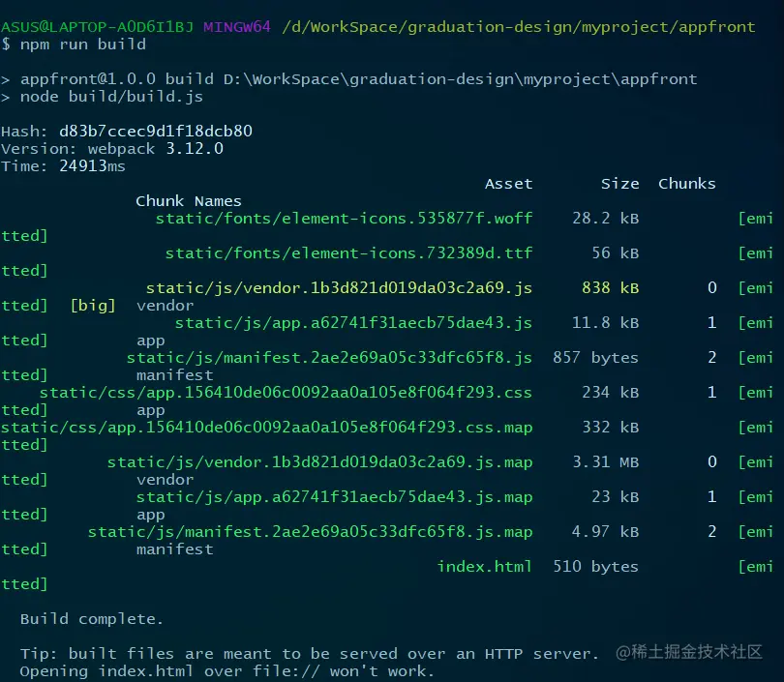
Task: Click the appfront working directory path
Action: click(x=519, y=27)
